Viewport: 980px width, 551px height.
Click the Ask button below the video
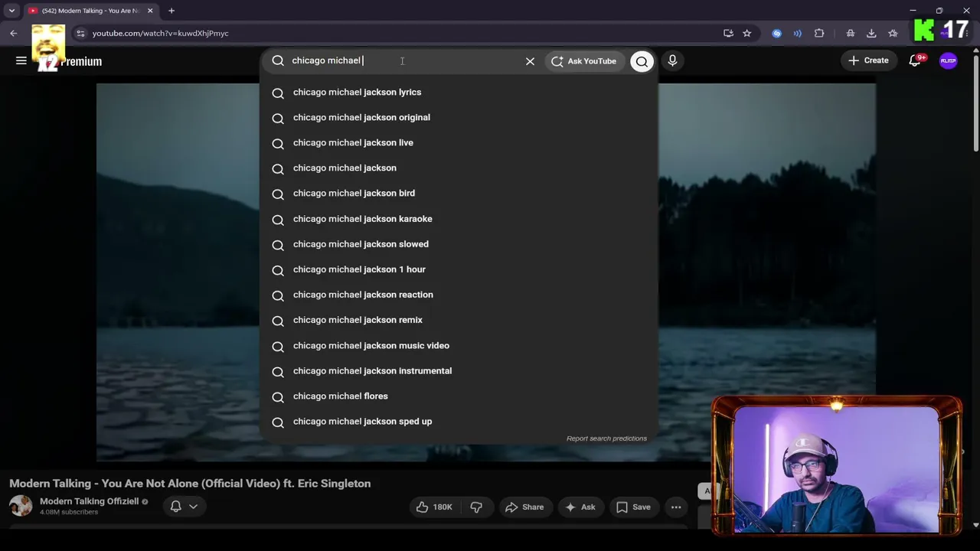click(x=580, y=507)
